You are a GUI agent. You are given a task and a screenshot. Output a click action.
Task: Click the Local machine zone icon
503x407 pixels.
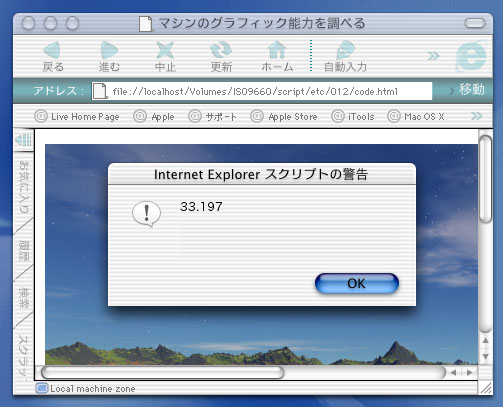point(42,388)
